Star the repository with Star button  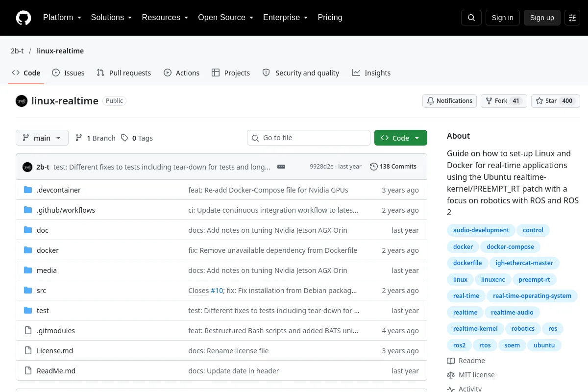pyautogui.click(x=556, y=101)
